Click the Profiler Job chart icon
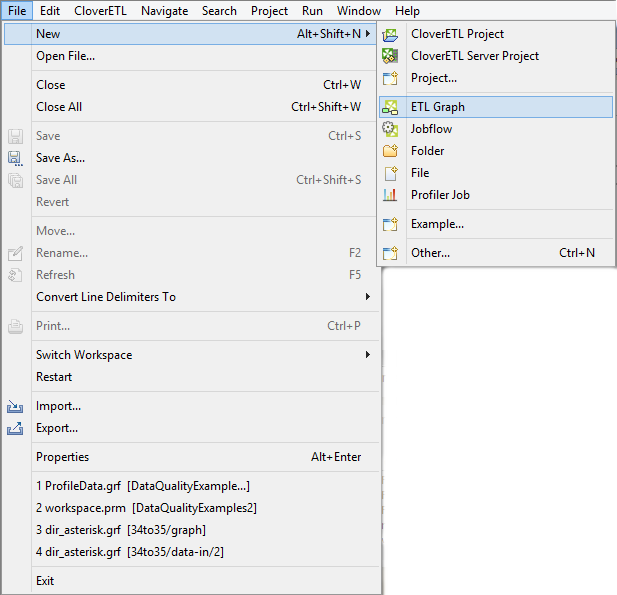Screen dimensions: 617x595 390,195
